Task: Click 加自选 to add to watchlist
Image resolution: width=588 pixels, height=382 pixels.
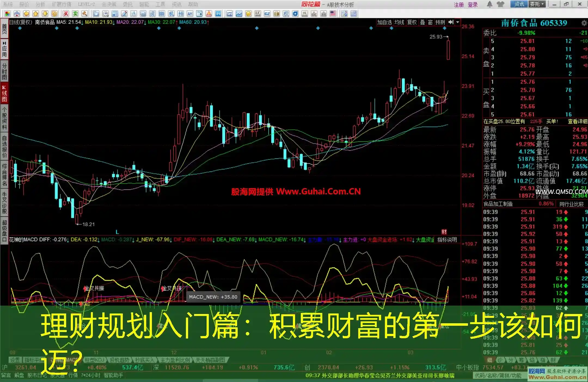Action: click(384, 22)
